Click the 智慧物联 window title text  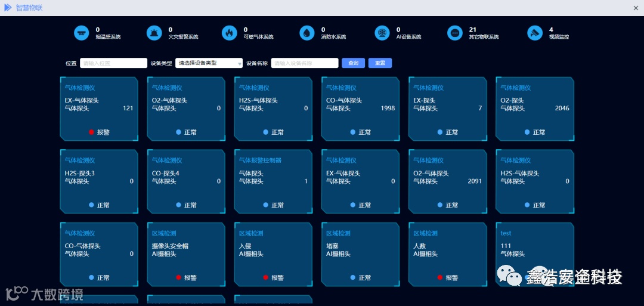pyautogui.click(x=29, y=8)
